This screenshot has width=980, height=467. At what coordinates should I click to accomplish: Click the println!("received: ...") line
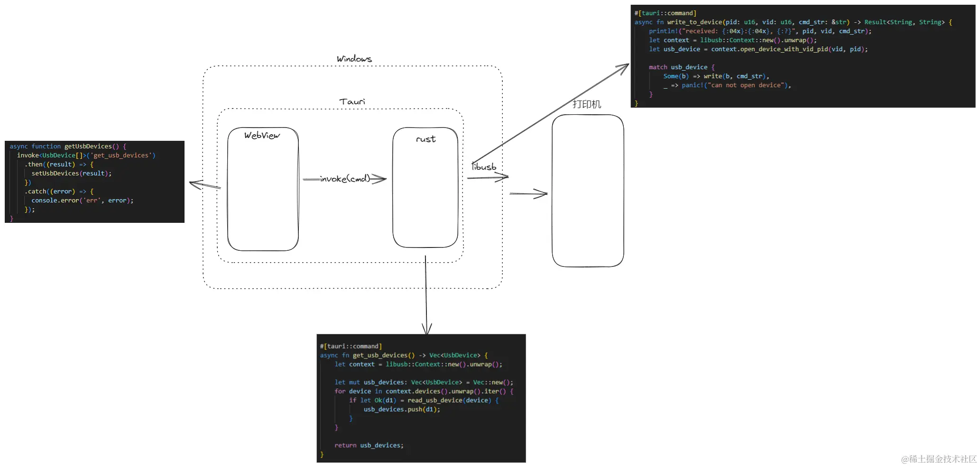(x=760, y=31)
